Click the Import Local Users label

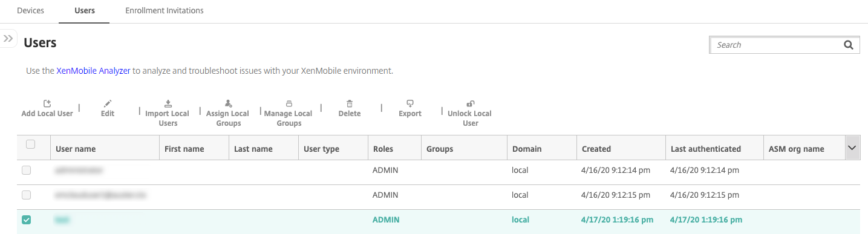168,119
